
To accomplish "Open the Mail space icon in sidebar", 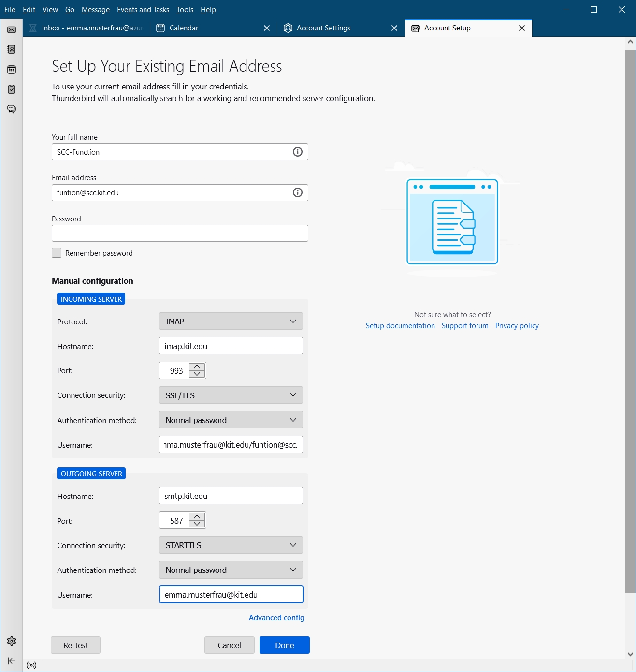I will (x=12, y=30).
